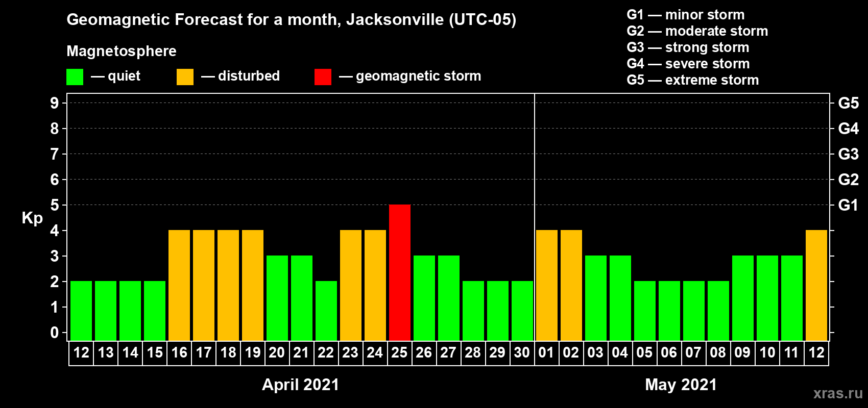Click the date cell 22 in April

(x=326, y=353)
